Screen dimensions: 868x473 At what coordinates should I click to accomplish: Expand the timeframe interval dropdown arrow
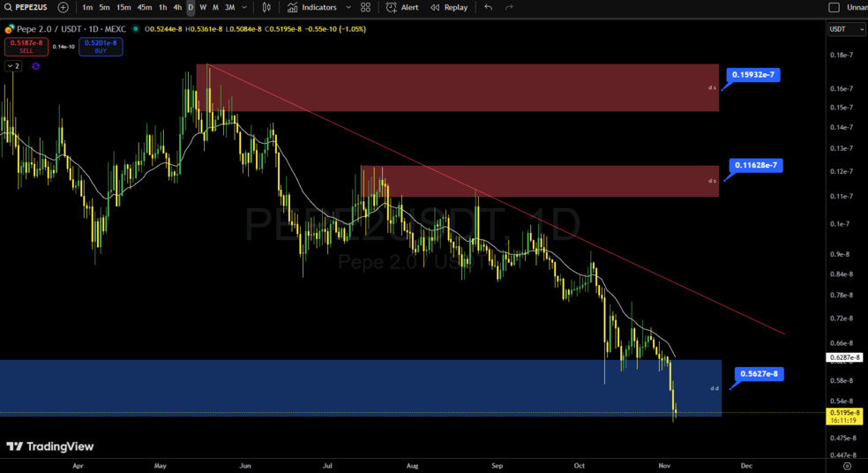[244, 7]
